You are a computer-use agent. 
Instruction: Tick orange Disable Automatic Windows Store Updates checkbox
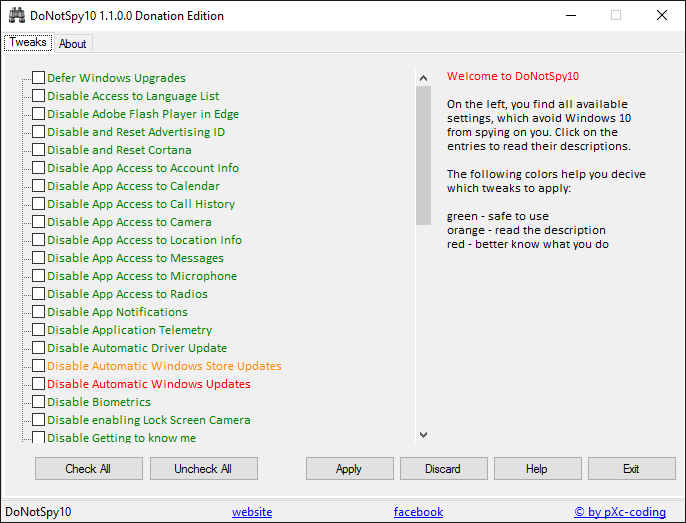tap(38, 365)
